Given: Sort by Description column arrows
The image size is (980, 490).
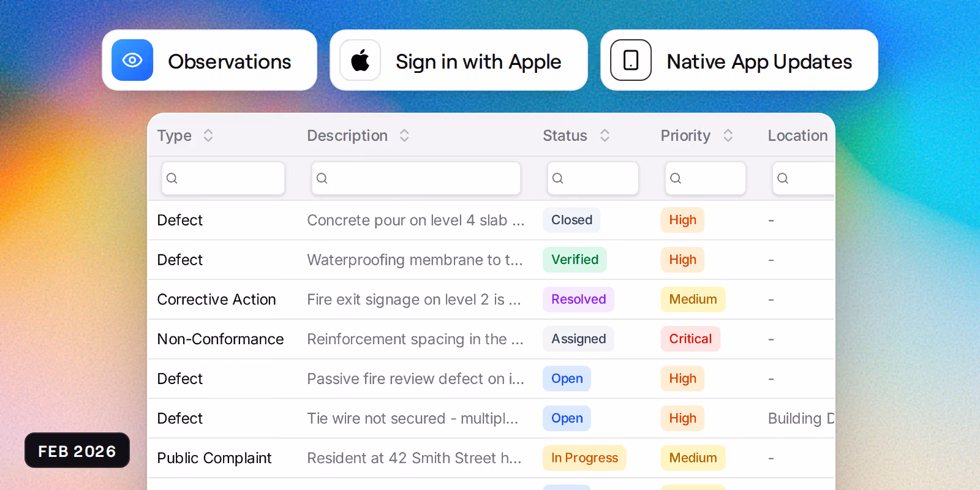Looking at the screenshot, I should (404, 135).
